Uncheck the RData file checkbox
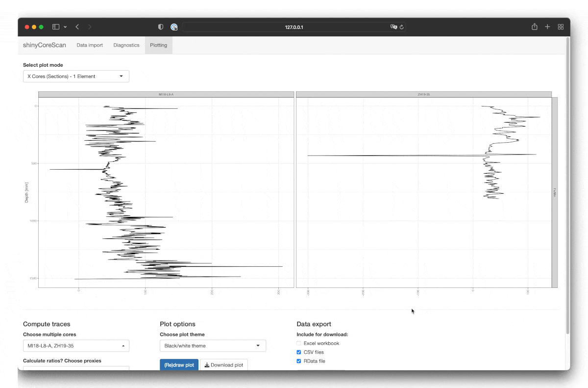The image size is (588, 388). [x=299, y=361]
